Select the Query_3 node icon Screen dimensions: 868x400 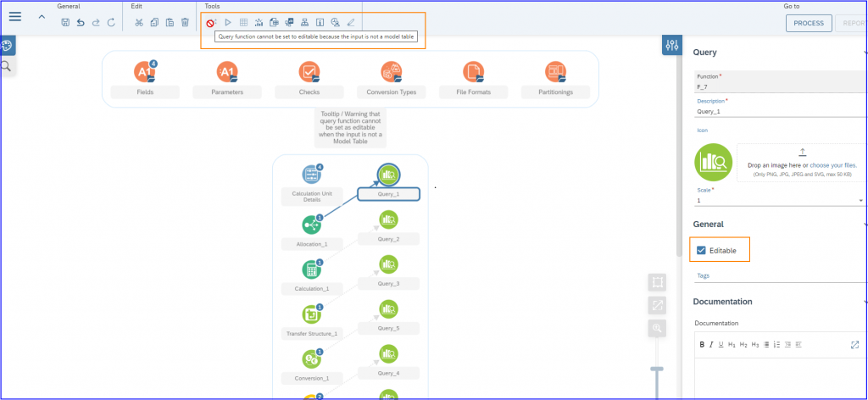point(388,264)
